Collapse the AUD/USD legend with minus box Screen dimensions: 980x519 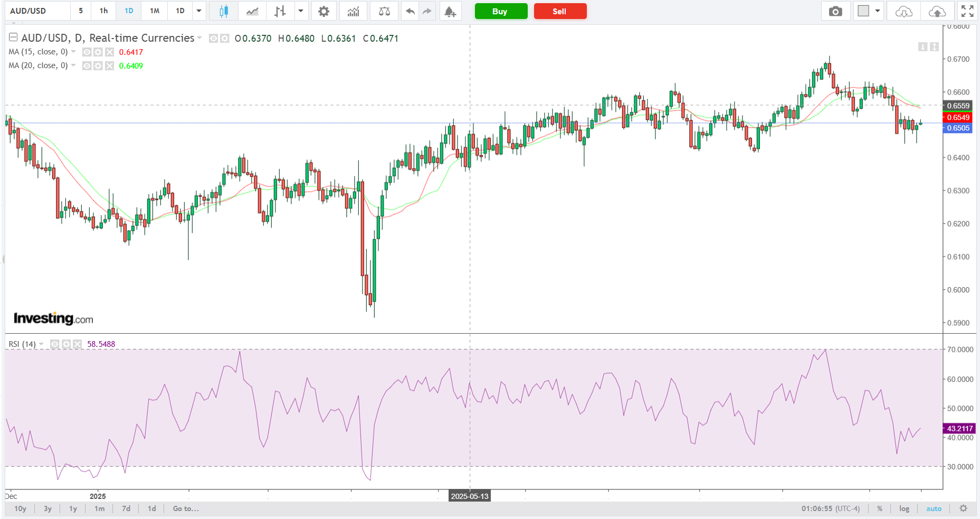coord(13,37)
